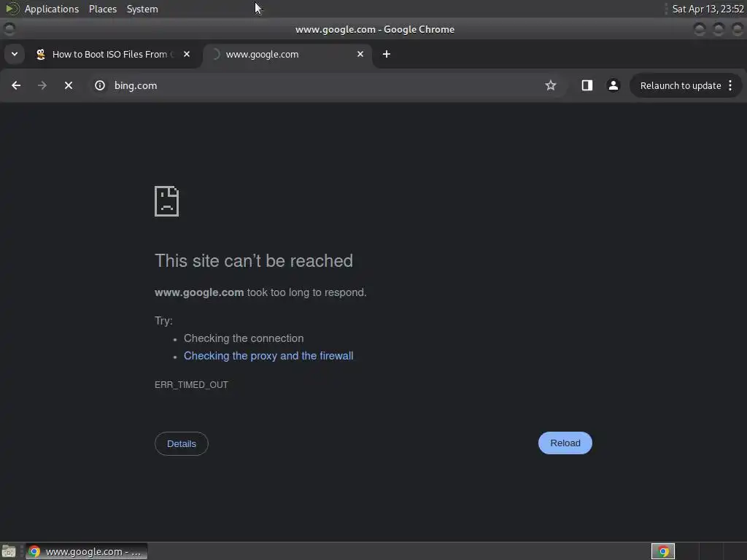Click the window menu icon in title bar
Image resolution: width=747 pixels, height=560 pixels.
(9, 29)
